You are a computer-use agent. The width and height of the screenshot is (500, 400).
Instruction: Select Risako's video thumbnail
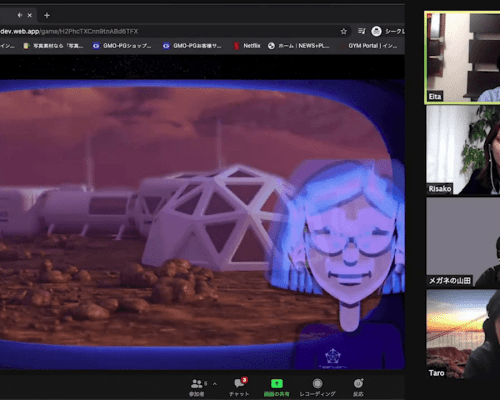pyautogui.click(x=463, y=150)
